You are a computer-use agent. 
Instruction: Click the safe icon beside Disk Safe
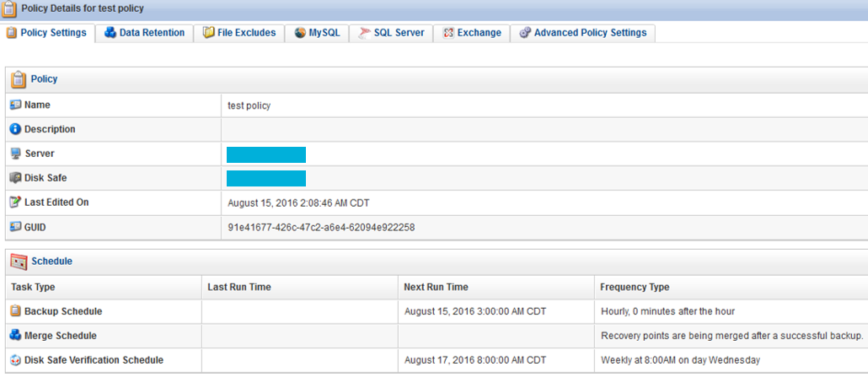click(15, 178)
